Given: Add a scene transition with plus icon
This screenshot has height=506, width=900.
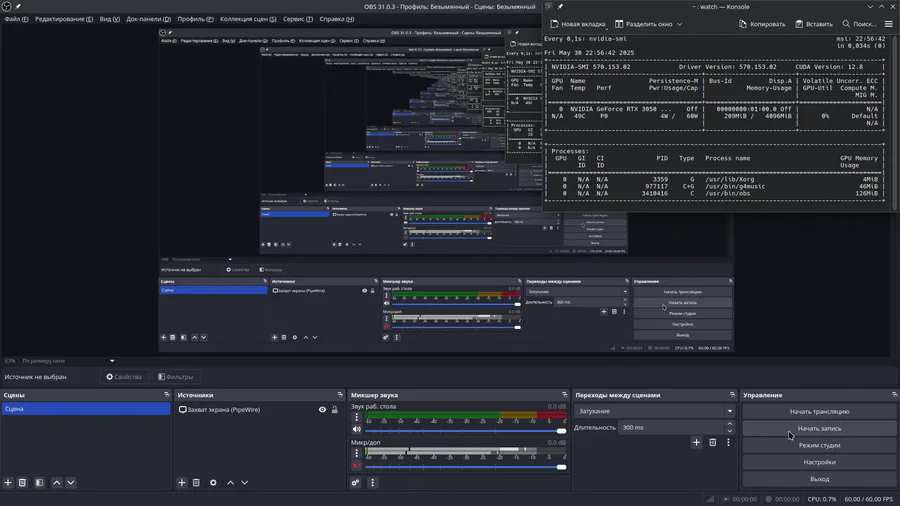Looking at the screenshot, I should 696,442.
